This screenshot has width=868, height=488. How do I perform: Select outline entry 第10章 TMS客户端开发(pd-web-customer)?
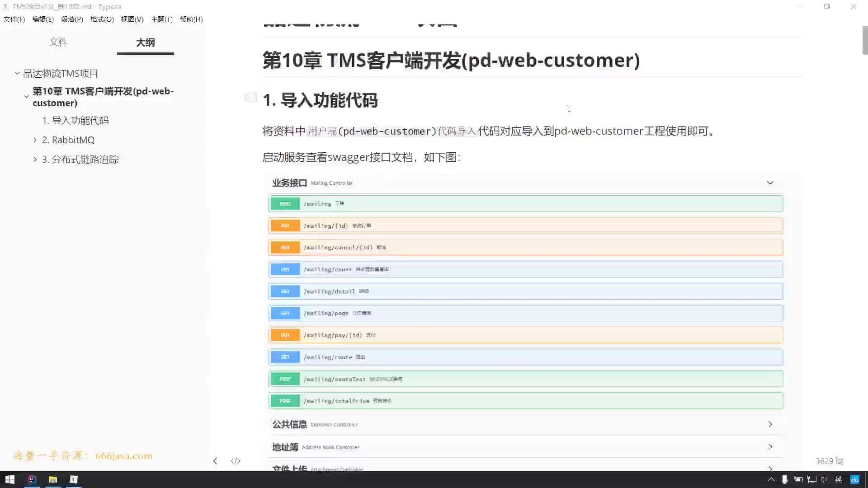(103, 97)
